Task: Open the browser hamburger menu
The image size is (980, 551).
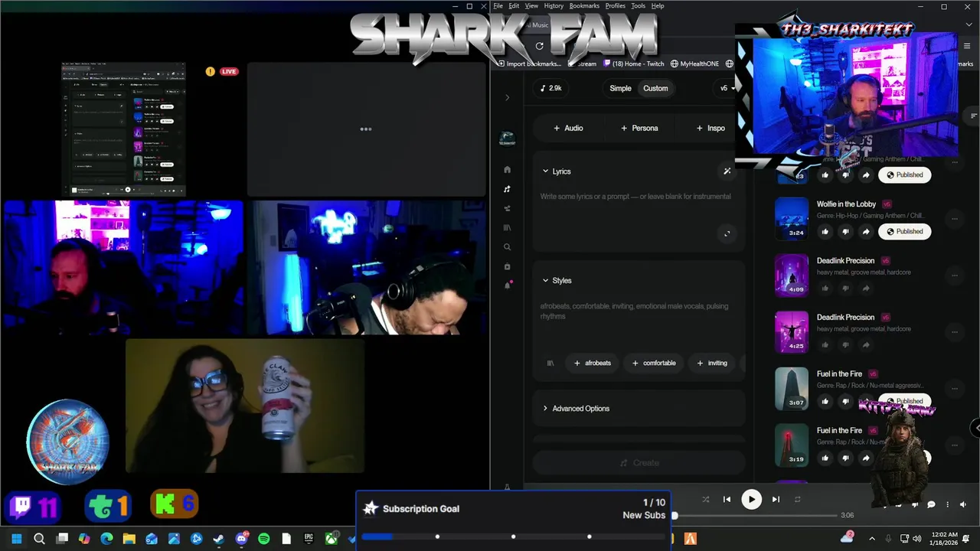Action: (968, 46)
